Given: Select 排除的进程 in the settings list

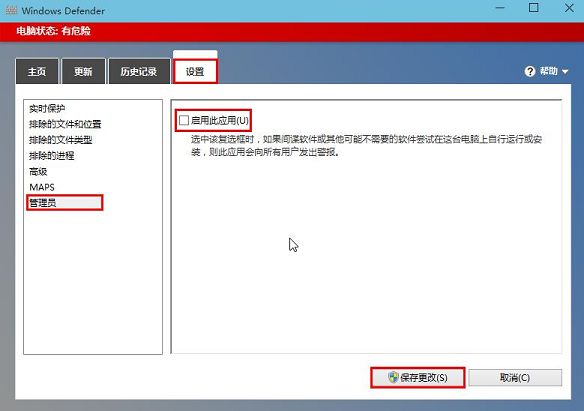Looking at the screenshot, I should (51, 155).
